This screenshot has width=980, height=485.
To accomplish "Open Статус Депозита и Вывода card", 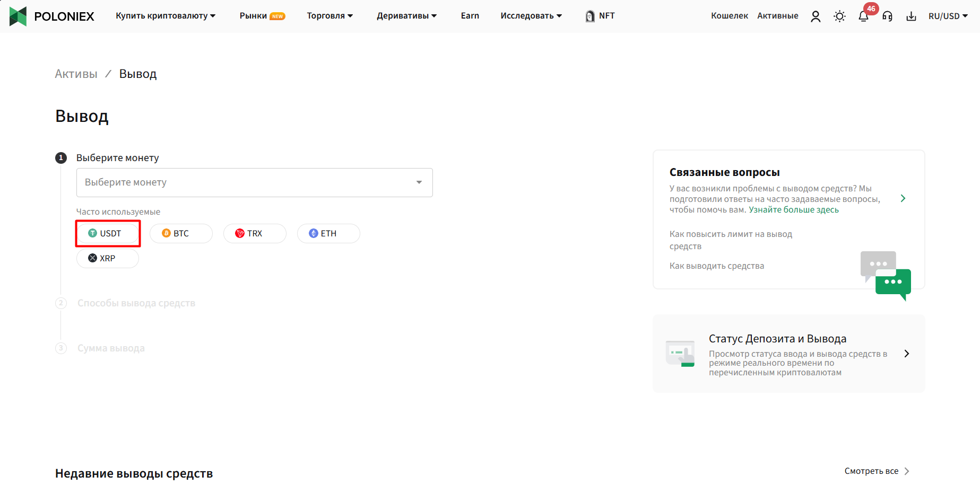I will (x=789, y=354).
